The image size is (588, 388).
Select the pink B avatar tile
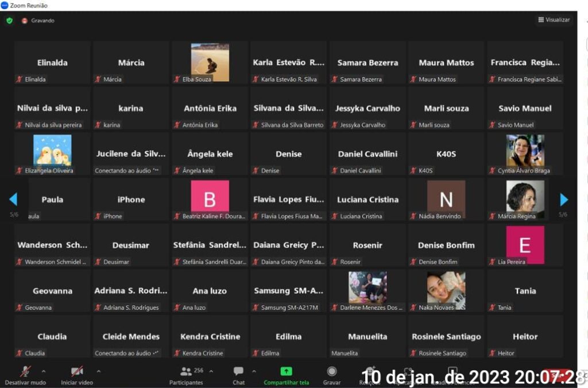pos(210,197)
